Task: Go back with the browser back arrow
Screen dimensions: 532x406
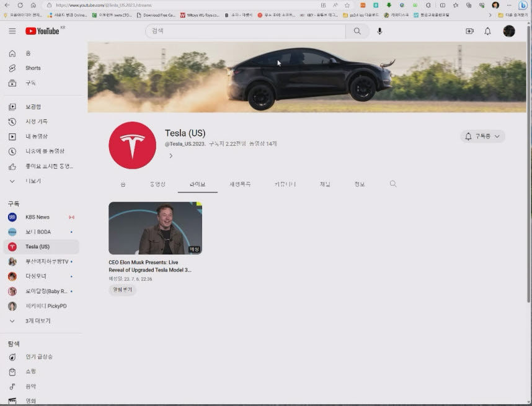Action: [x=7, y=5]
